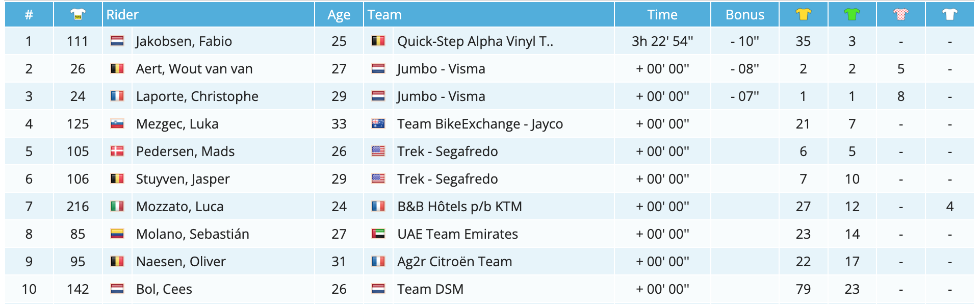Click the Danish flag beside Pedersen, Mads
This screenshot has width=980, height=304.
117,151
